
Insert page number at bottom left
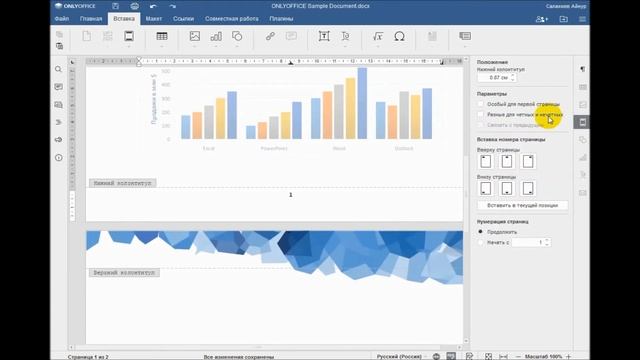tap(486, 189)
